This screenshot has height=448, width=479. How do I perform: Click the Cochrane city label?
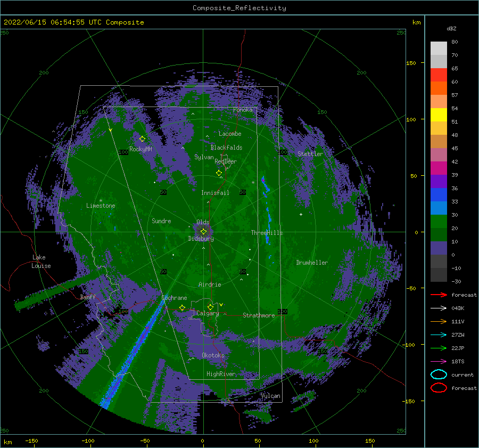click(174, 298)
